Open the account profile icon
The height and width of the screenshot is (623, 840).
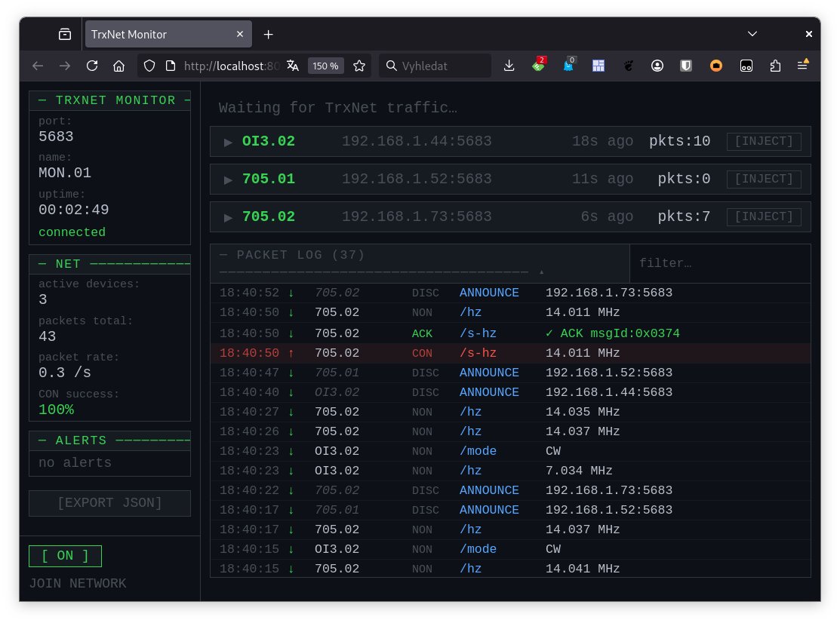coord(657,66)
